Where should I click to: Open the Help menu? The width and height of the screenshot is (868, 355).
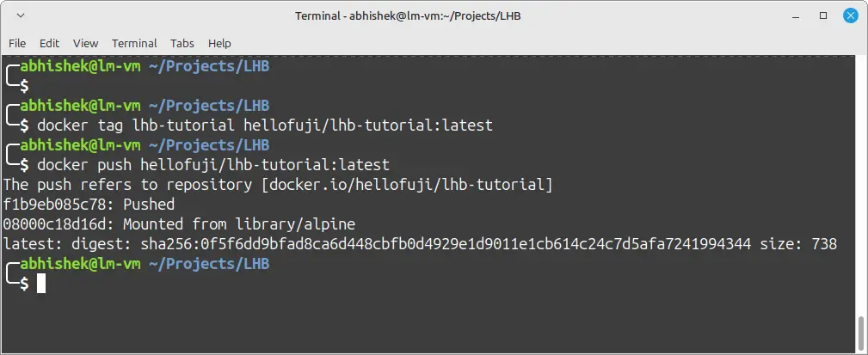tap(219, 43)
